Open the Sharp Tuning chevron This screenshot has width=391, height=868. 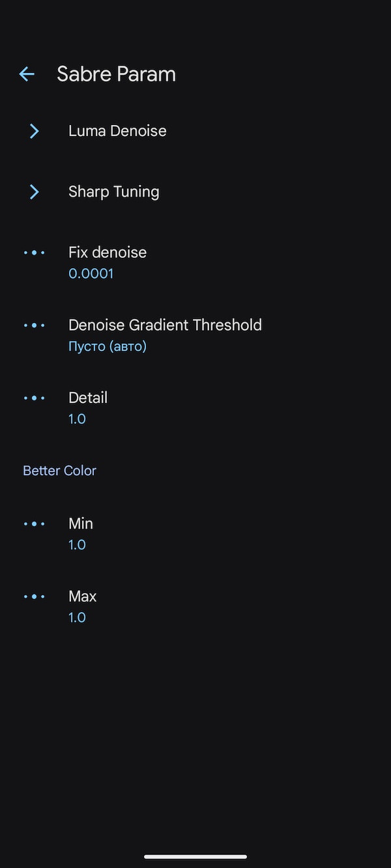[34, 191]
